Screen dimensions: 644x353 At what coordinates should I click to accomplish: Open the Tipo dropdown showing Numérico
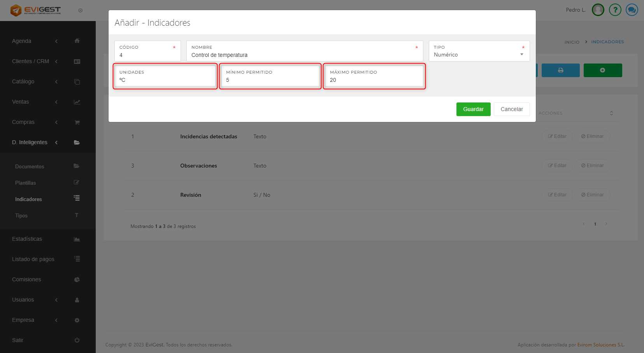click(479, 55)
